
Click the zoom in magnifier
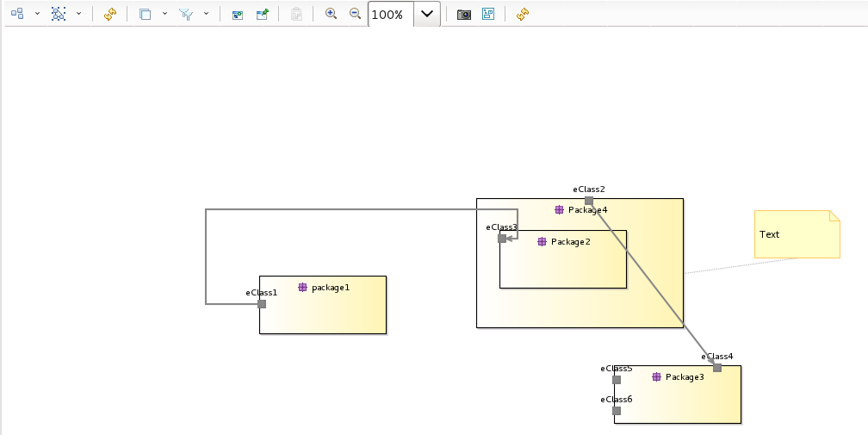[331, 14]
